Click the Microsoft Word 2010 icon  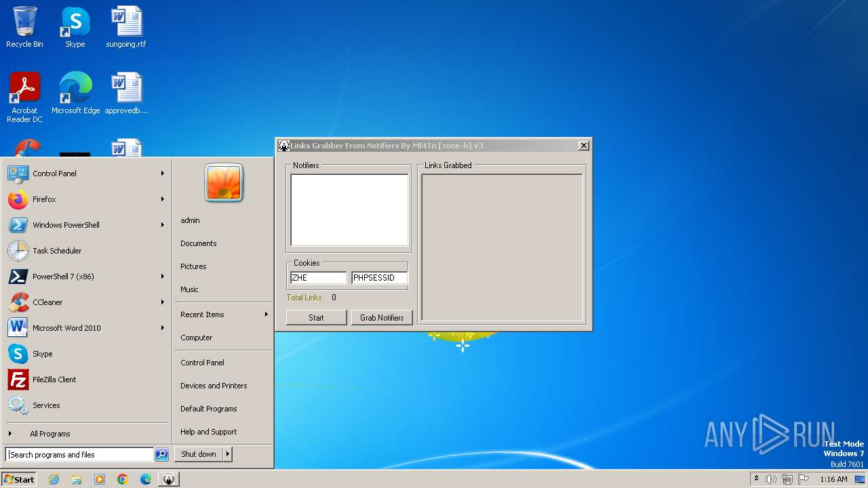(x=18, y=328)
